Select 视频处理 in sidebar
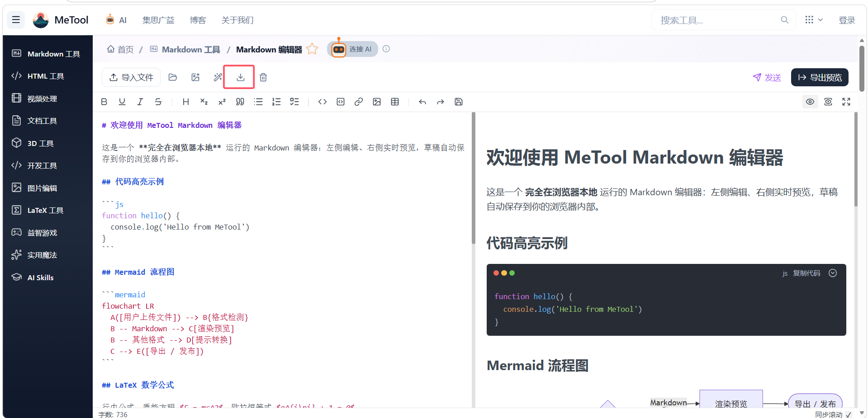 pos(47,99)
